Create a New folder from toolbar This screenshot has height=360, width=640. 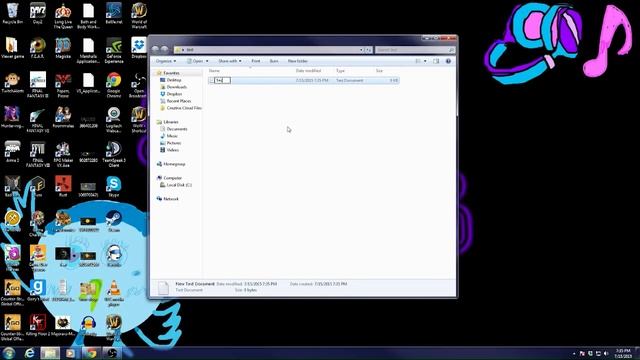298,61
